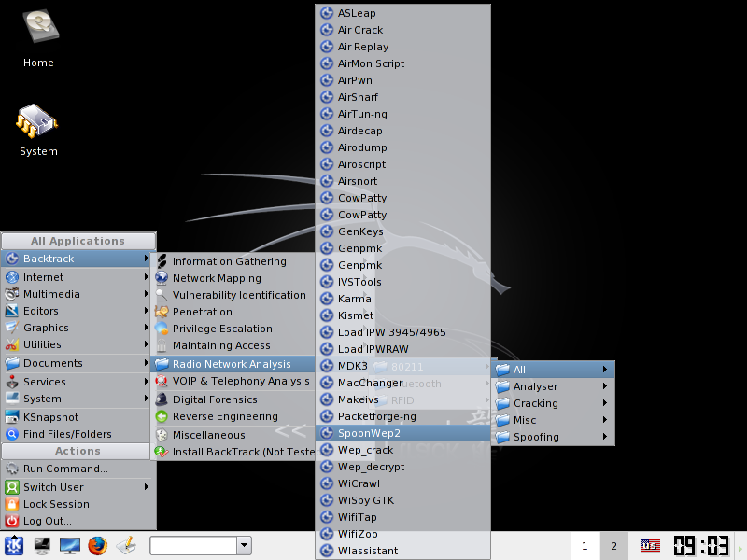Viewport: 747px width, 560px height.
Task: Launch Air Crack
Action: (403, 30)
